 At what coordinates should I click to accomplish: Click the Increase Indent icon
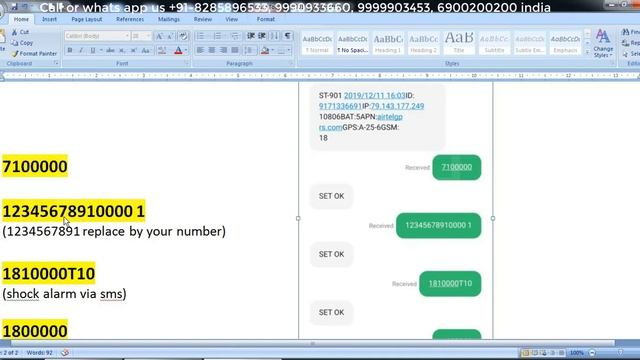pos(262,36)
